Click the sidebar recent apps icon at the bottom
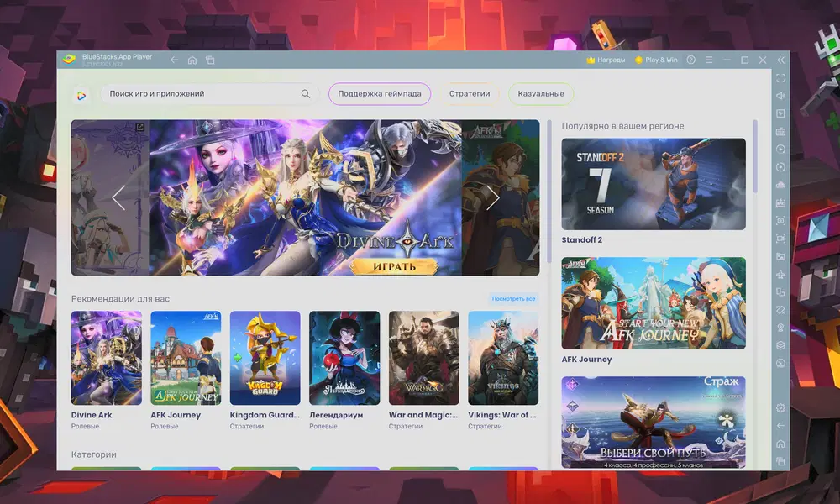Image resolution: width=840 pixels, height=504 pixels. click(x=780, y=461)
